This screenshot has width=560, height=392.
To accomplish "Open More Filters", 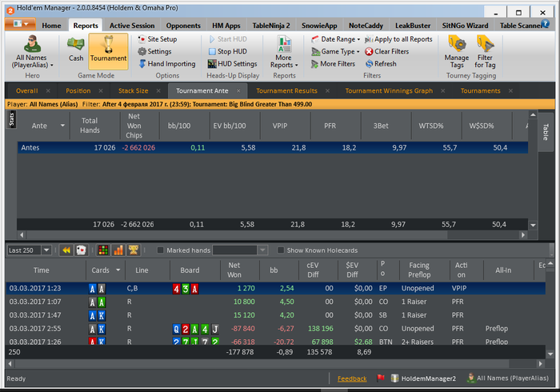I will (x=333, y=63).
